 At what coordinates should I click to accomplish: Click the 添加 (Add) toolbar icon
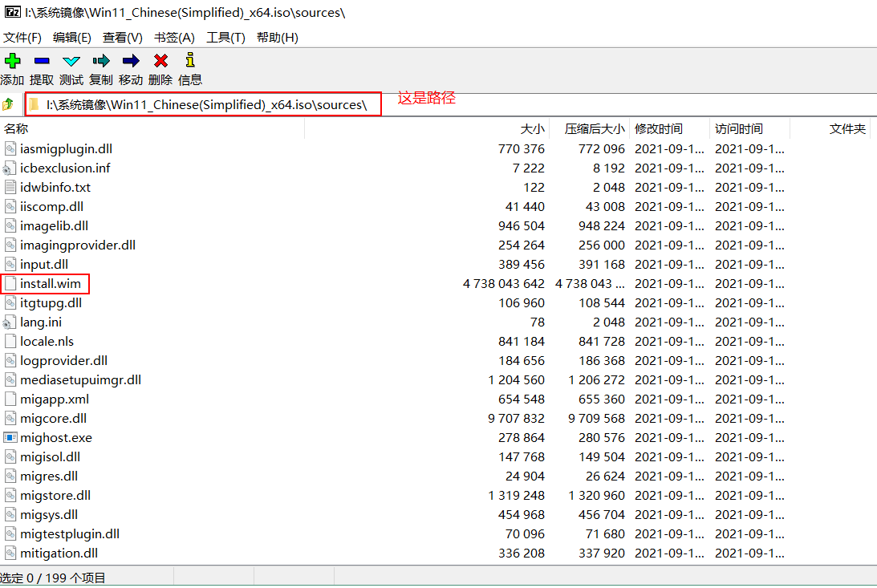coord(12,60)
